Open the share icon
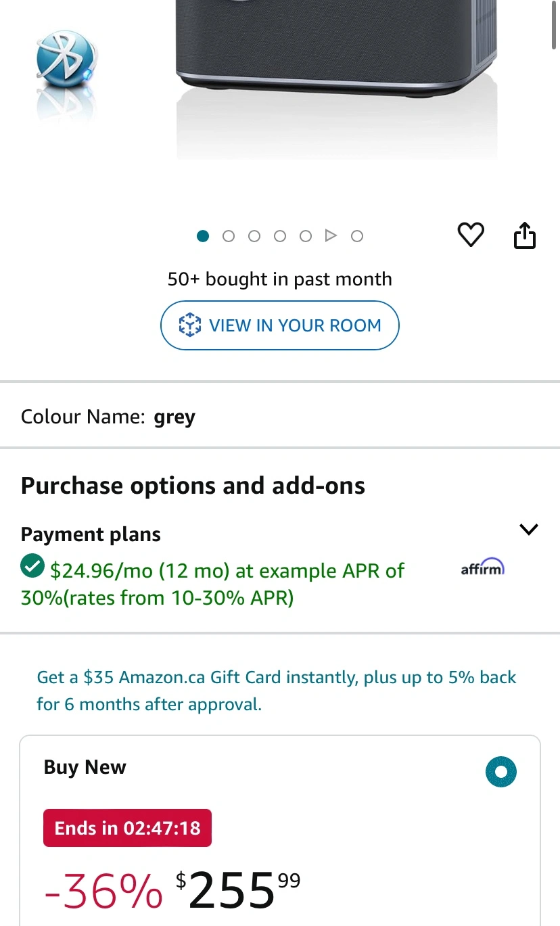 click(x=525, y=235)
